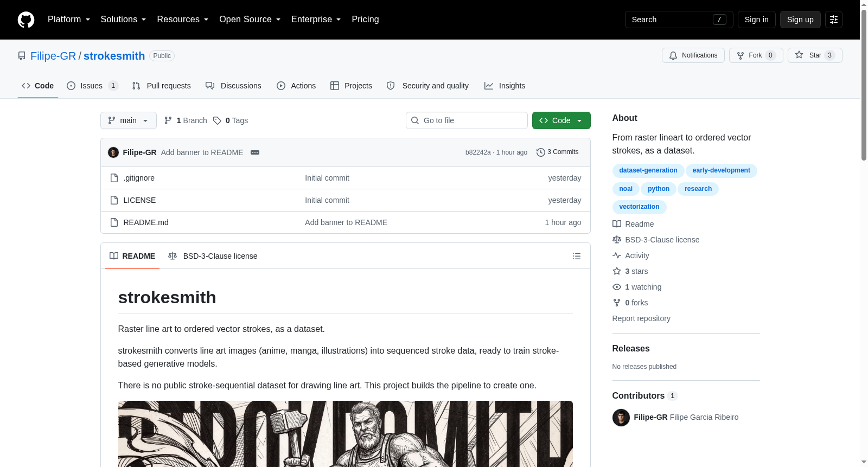Viewport: 868px width, 467px height.
Task: Expand the main branch selector
Action: (x=128, y=120)
